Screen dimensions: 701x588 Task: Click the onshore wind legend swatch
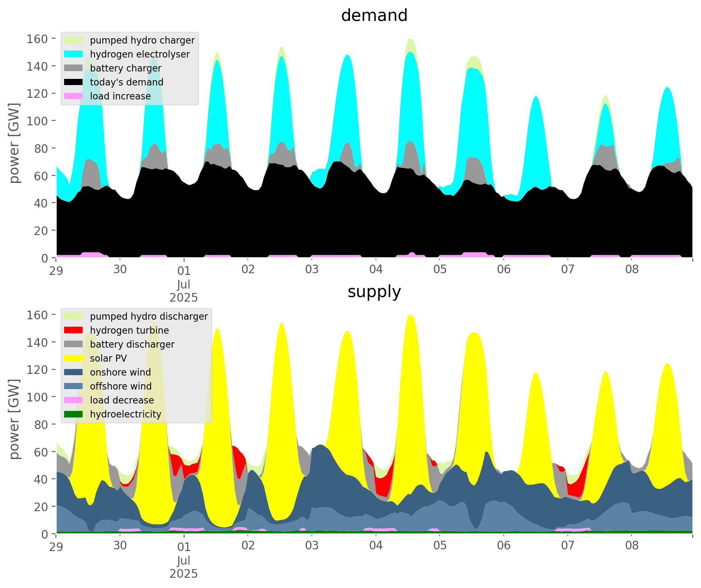(74, 372)
